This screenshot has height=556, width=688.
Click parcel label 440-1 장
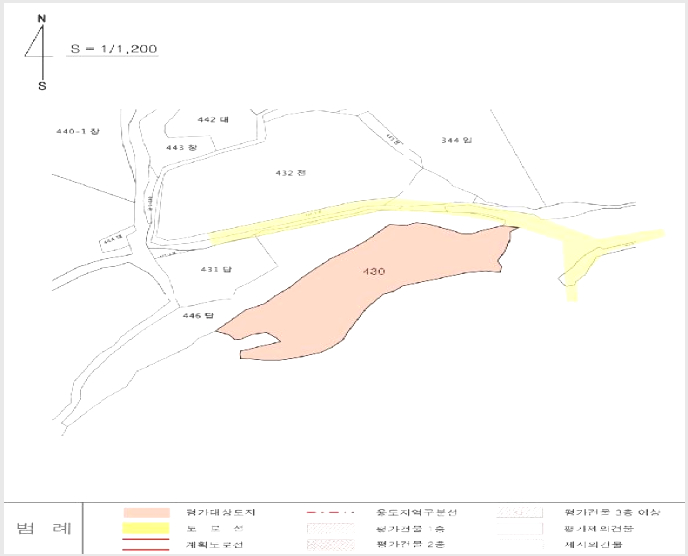78,131
